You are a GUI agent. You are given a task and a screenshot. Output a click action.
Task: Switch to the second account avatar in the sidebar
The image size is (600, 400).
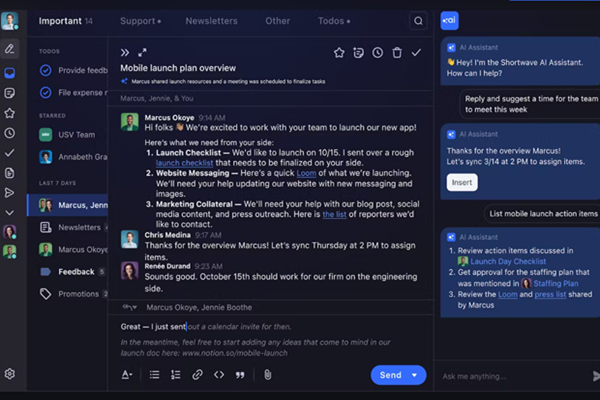pos(10,232)
